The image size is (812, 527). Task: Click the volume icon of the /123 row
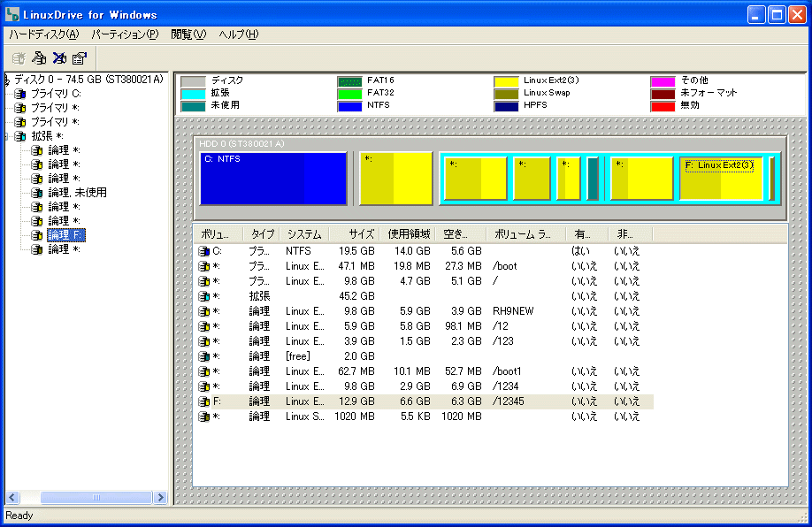click(x=204, y=341)
